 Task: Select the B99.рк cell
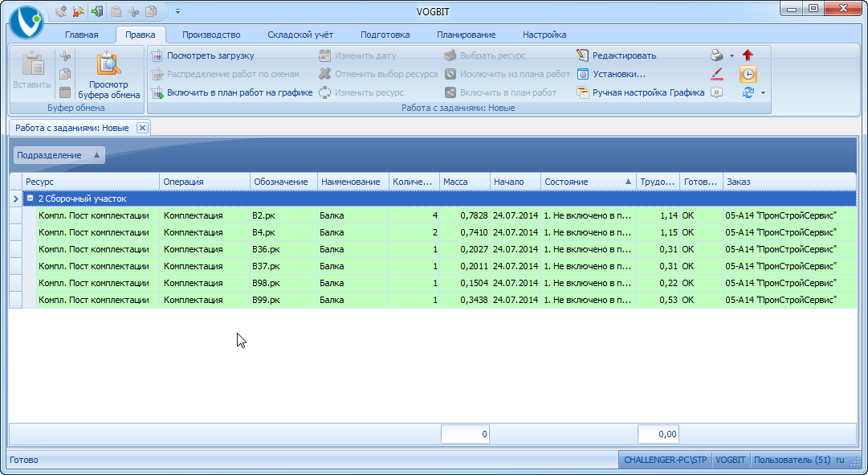[x=283, y=300]
